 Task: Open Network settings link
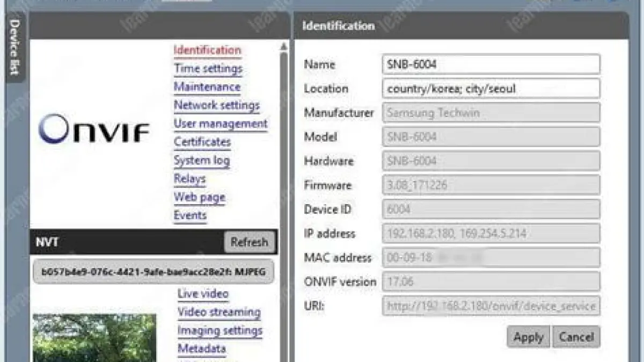(x=216, y=105)
